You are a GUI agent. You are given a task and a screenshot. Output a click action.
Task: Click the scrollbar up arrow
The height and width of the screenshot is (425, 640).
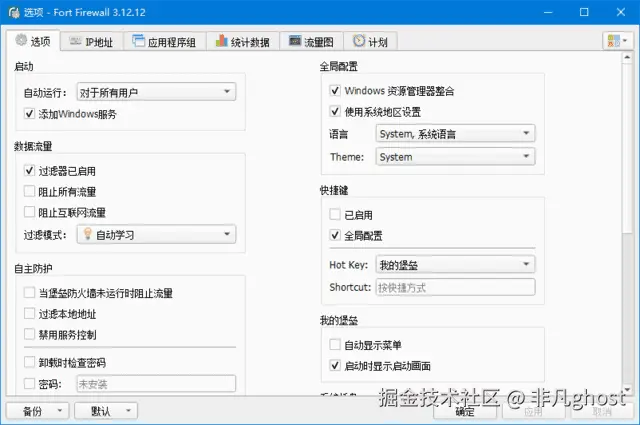627,58
